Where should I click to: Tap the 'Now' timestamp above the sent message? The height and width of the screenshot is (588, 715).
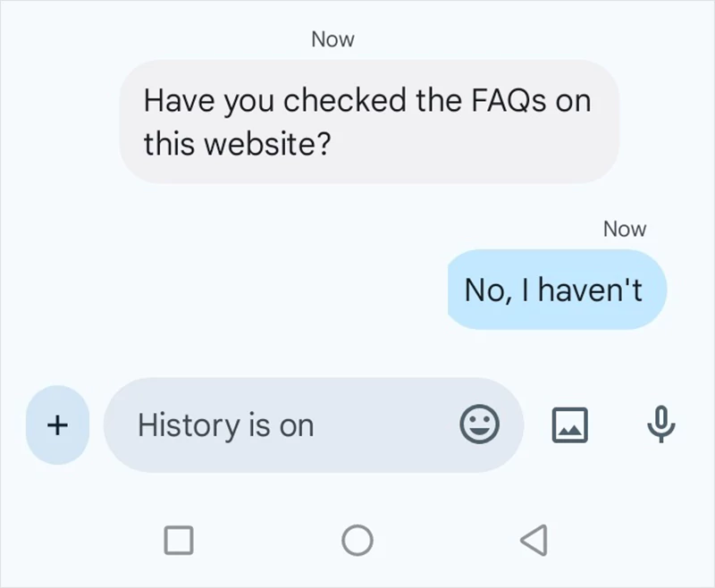[624, 229]
